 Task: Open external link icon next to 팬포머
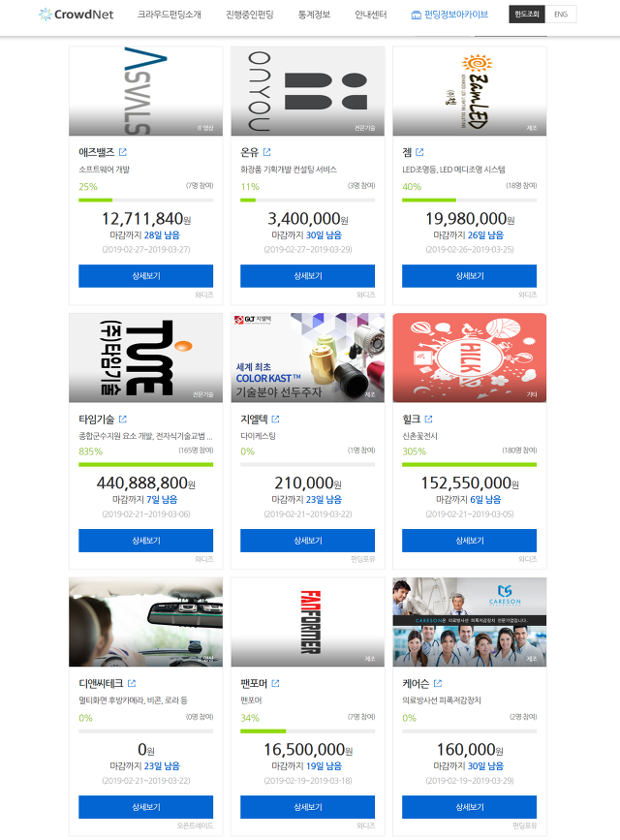click(x=275, y=683)
